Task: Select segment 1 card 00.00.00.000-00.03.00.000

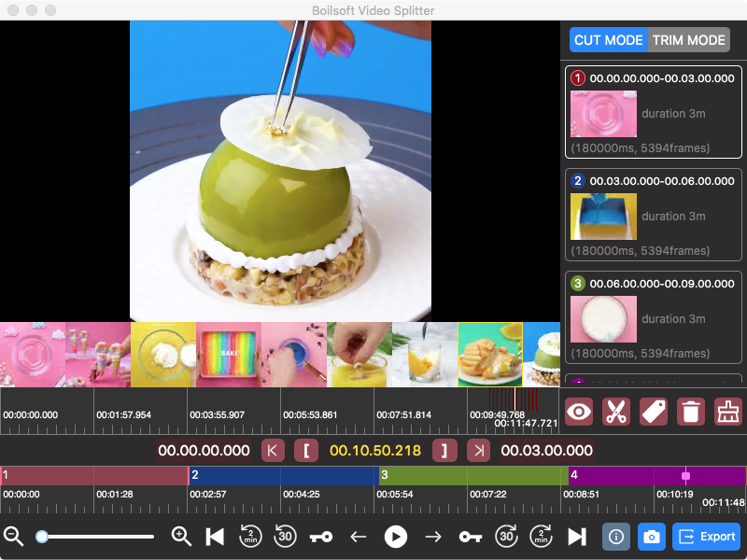Action: tap(653, 112)
